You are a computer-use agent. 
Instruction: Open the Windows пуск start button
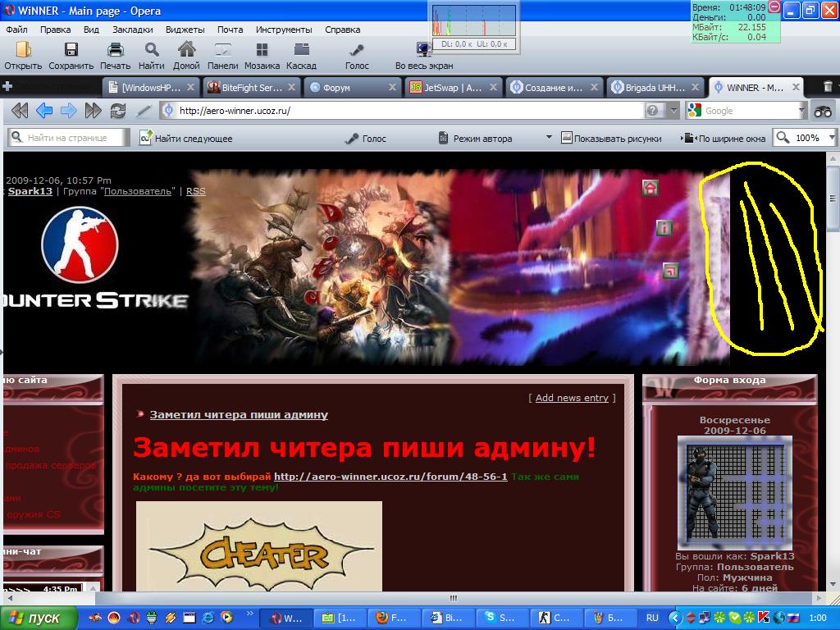point(38,618)
